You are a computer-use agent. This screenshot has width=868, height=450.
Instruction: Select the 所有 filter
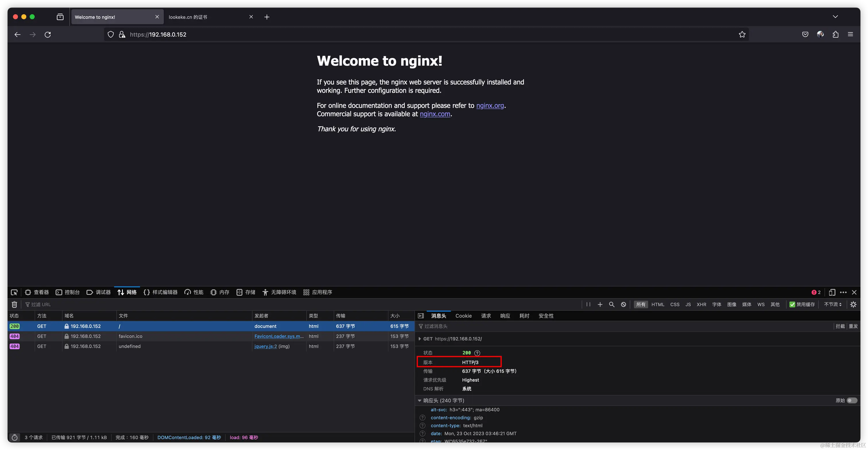coord(641,304)
